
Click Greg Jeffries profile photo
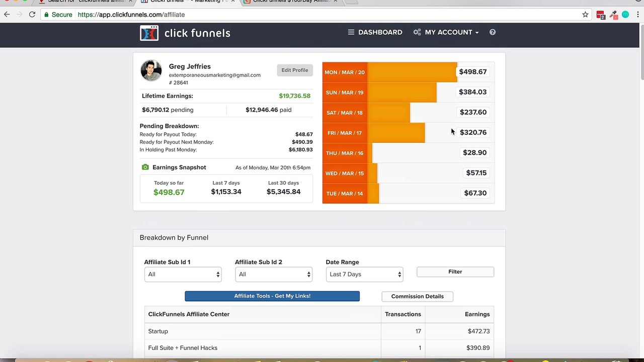tap(151, 71)
